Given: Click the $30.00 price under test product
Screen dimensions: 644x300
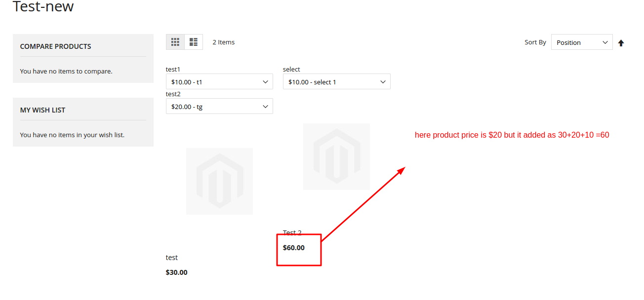Looking at the screenshot, I should point(176,272).
